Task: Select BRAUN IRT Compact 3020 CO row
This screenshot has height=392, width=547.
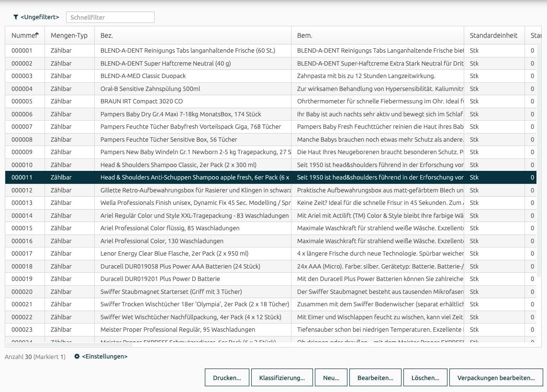Action: tap(271, 101)
